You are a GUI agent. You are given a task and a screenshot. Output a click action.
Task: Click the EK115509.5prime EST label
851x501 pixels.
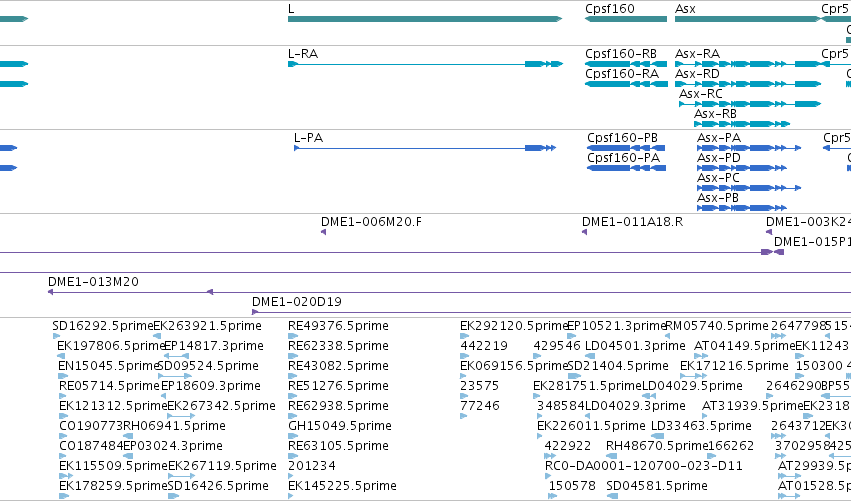(113, 466)
